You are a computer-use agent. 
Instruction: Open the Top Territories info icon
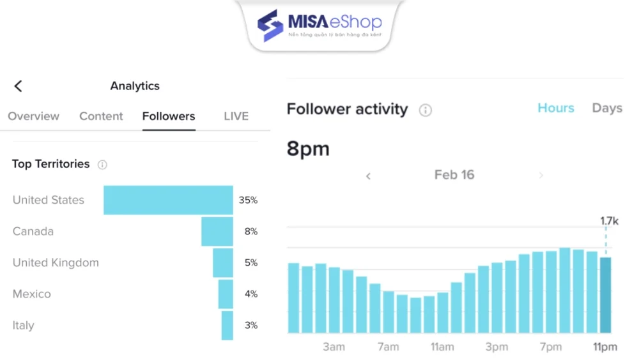coord(102,165)
